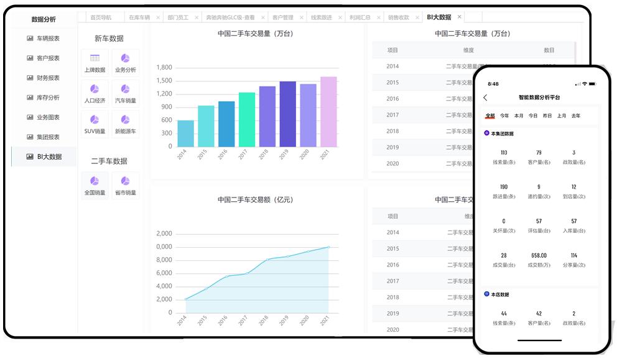The height and width of the screenshot is (364, 622).
Task: Activate the 去年 period filter
Action: pyautogui.click(x=575, y=116)
